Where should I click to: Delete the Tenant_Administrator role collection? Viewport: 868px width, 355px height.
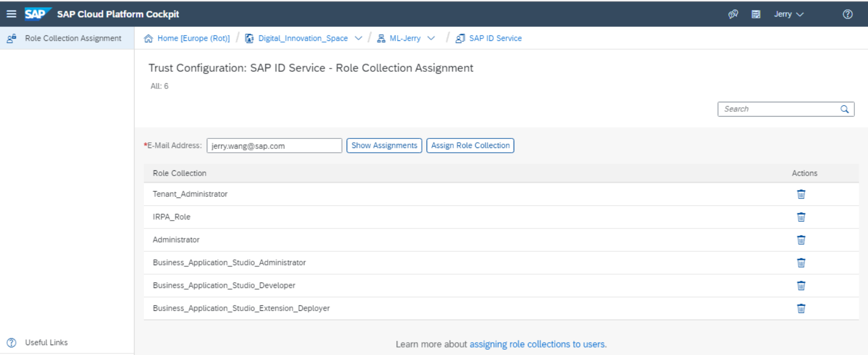tap(801, 194)
